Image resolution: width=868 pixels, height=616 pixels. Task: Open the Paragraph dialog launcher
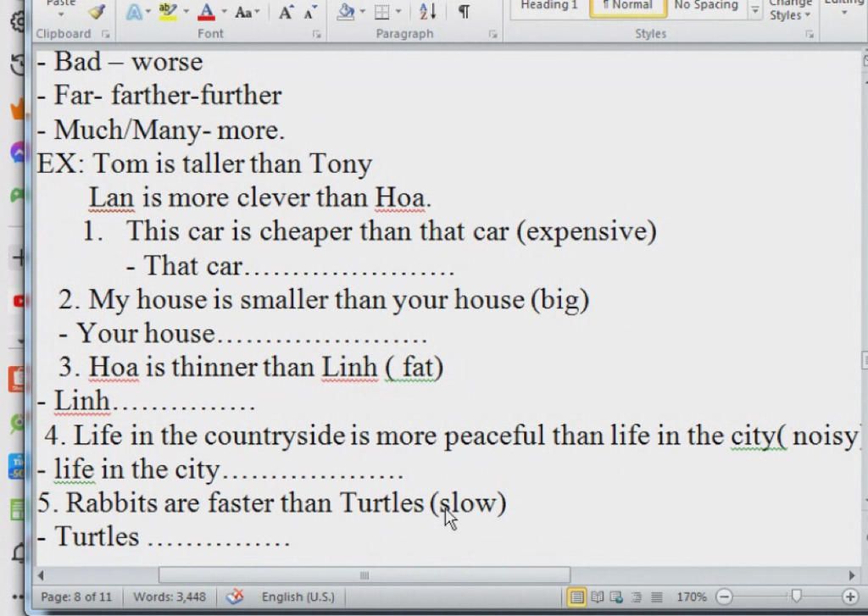coord(492,34)
